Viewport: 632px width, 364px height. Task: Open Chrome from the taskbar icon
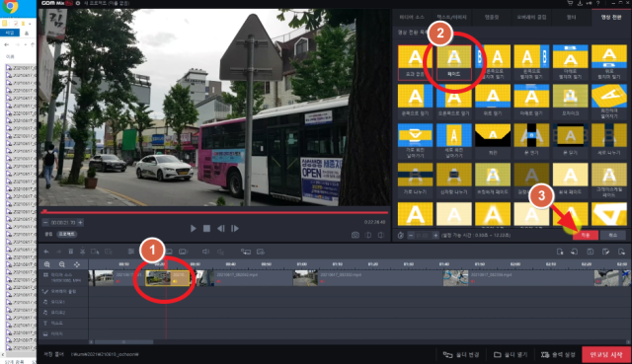tap(10, 7)
